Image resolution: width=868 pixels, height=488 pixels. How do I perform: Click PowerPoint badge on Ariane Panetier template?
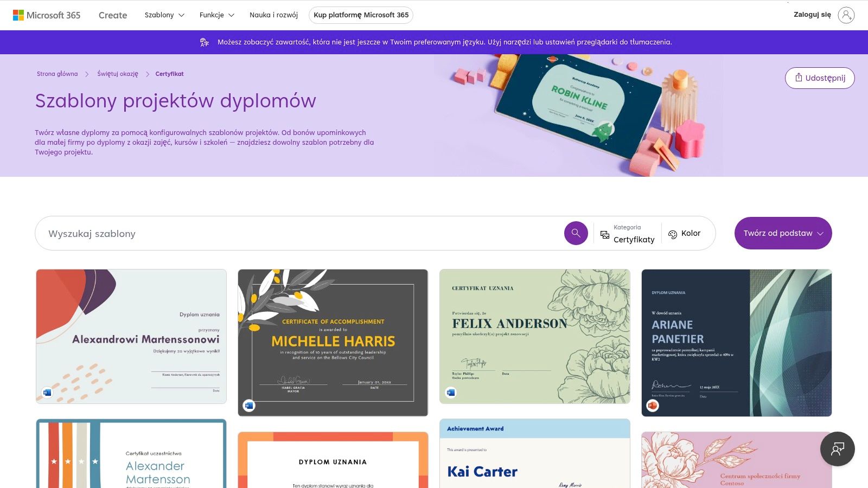(x=653, y=405)
